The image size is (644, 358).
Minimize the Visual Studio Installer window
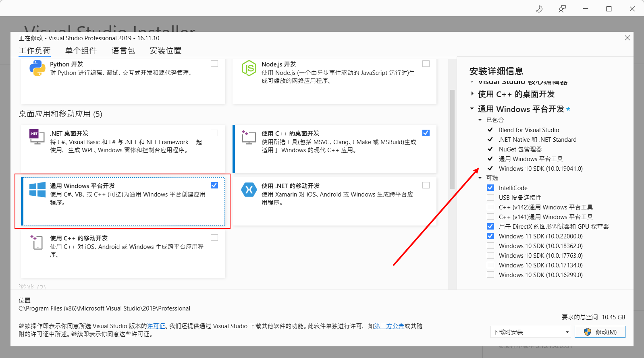pos(586,9)
